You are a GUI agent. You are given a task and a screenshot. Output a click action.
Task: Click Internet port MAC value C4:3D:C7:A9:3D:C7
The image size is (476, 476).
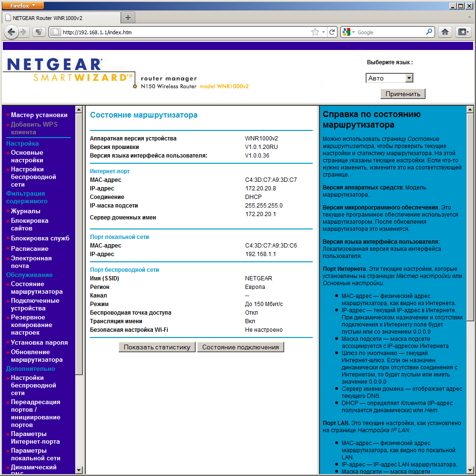271,180
